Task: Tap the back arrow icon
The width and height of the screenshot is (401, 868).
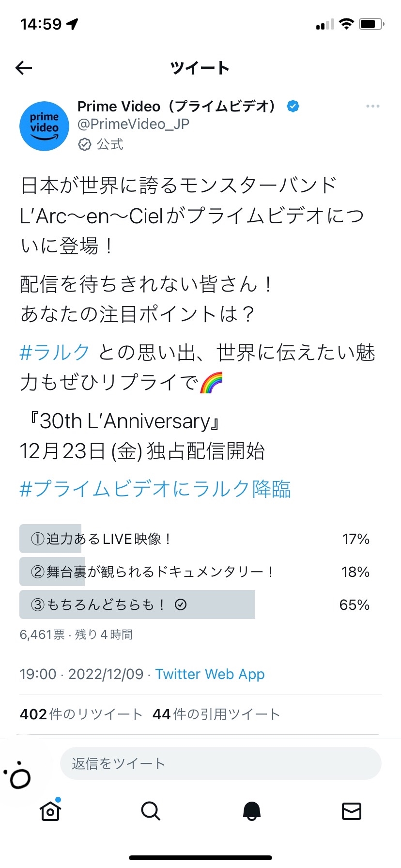Action: [x=24, y=68]
